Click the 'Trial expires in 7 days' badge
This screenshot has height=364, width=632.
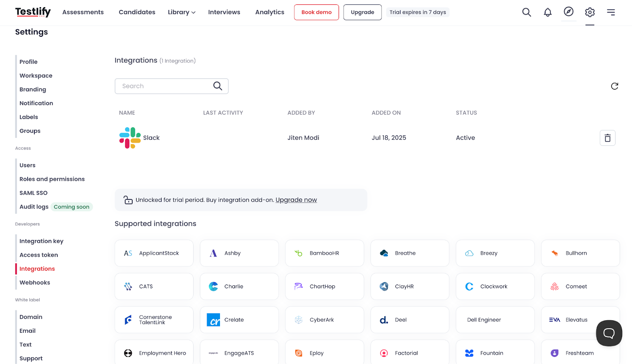[x=418, y=12]
